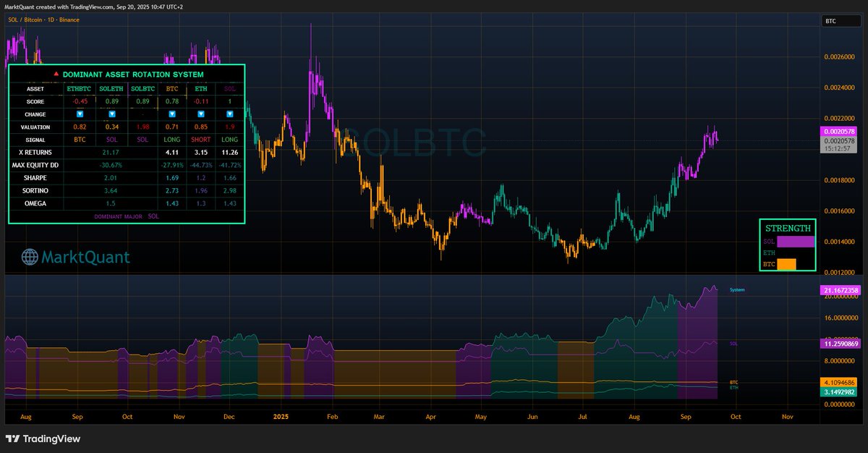Click the ETH label in Strength panel

pyautogui.click(x=769, y=253)
